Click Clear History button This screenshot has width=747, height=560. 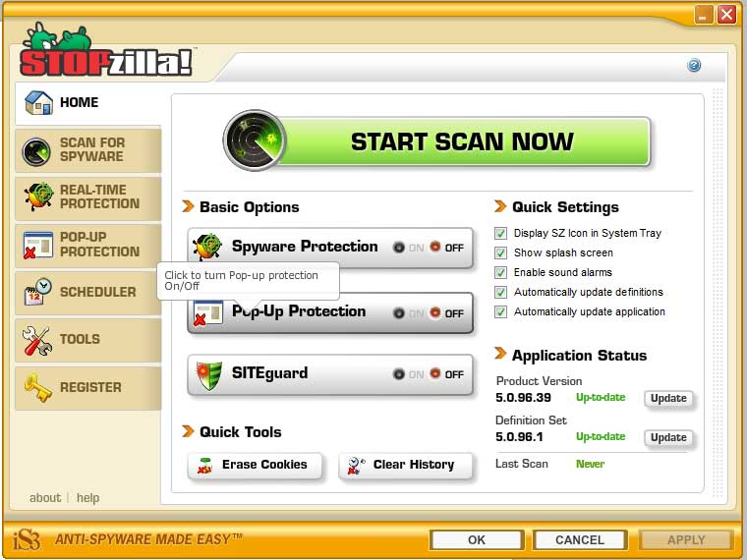(405, 466)
